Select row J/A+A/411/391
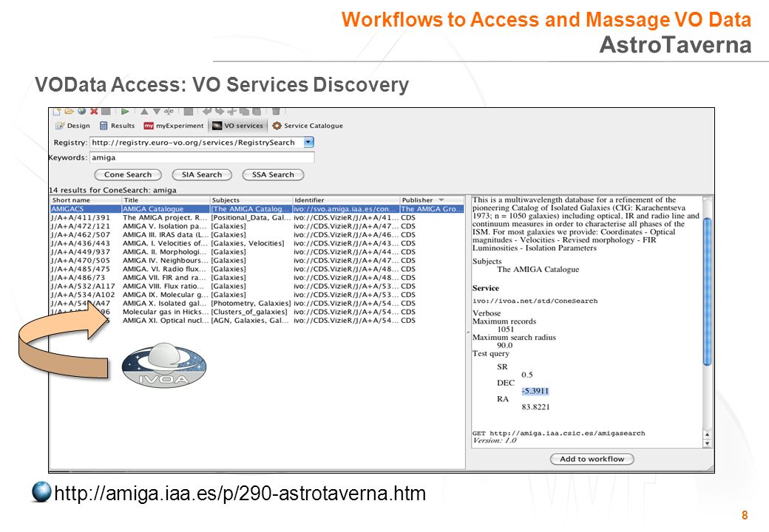 [257, 217]
